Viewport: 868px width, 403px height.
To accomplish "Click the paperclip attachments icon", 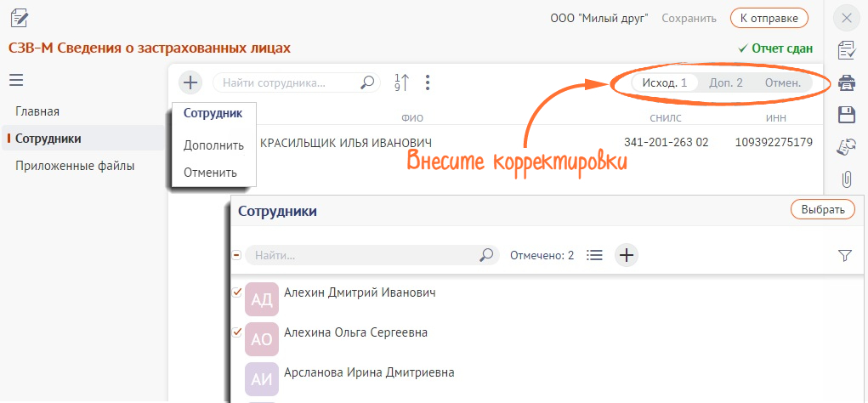I will pyautogui.click(x=846, y=179).
